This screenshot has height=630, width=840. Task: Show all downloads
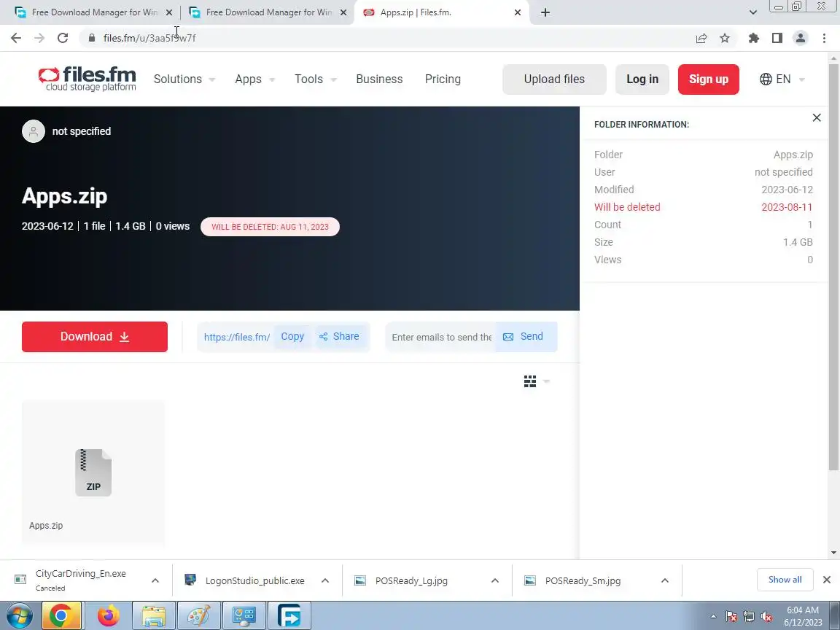point(785,580)
